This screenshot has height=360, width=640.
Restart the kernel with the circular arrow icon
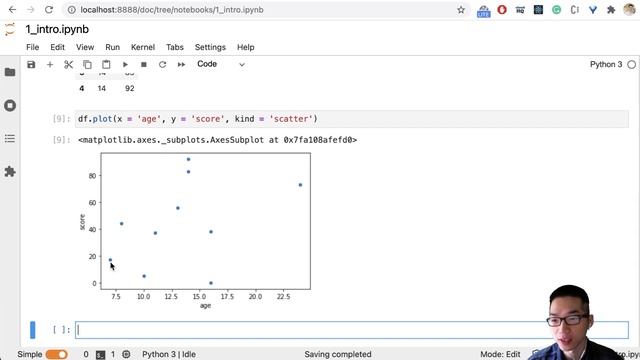[162, 64]
